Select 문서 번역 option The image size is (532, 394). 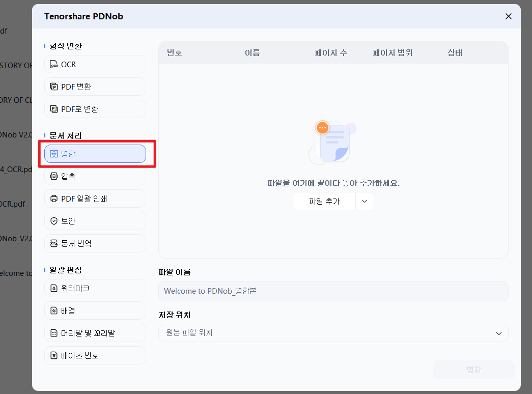coord(95,243)
